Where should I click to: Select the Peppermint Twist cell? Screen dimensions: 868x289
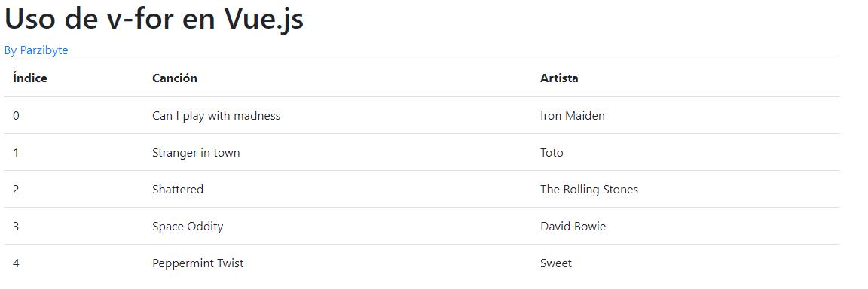(x=197, y=263)
